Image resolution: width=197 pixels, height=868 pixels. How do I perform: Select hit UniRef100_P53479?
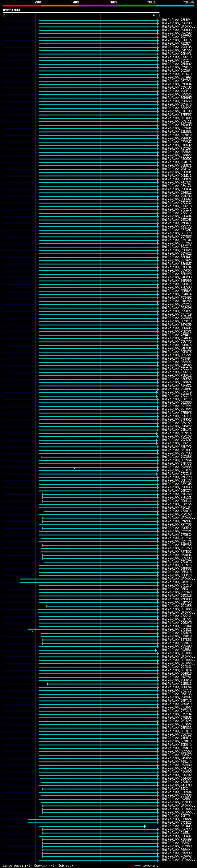coord(177,755)
